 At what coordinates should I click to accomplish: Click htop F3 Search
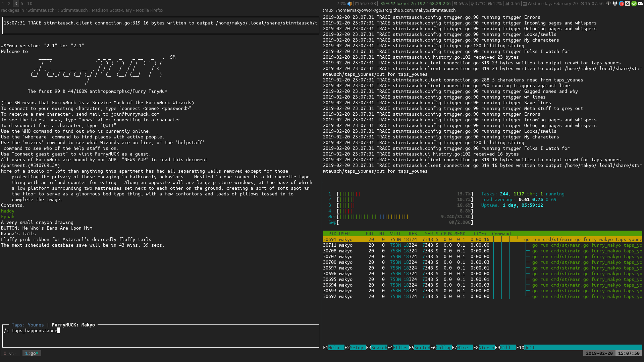(x=376, y=348)
